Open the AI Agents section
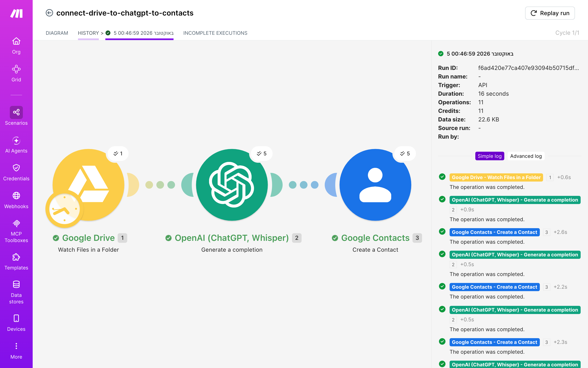Image resolution: width=588 pixels, height=368 pixels. pyautogui.click(x=16, y=145)
